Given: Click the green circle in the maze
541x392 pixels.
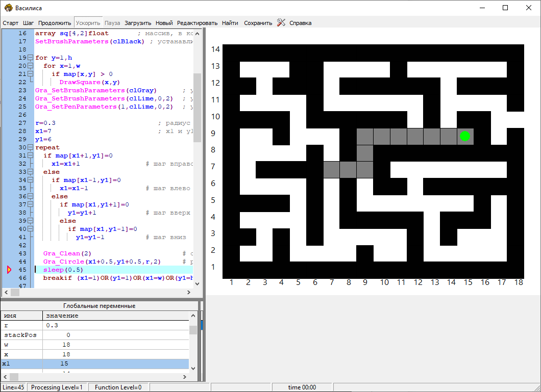Looking at the screenshot, I should pos(464,136).
